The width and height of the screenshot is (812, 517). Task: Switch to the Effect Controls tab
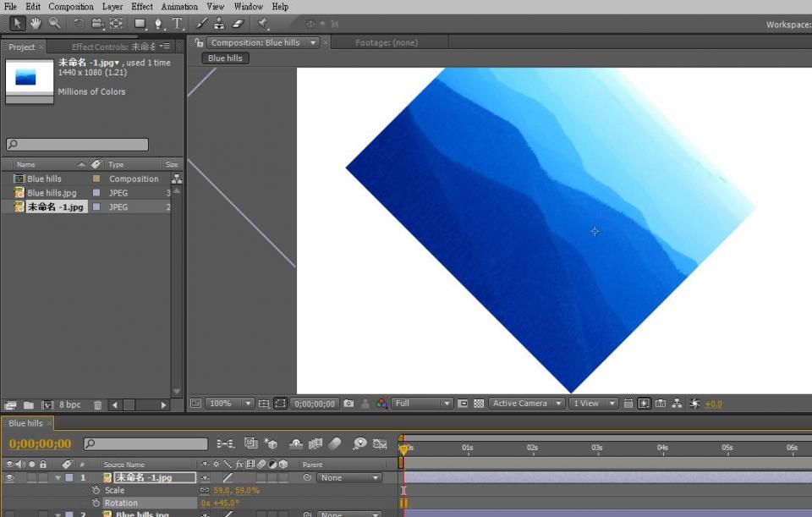pos(113,47)
